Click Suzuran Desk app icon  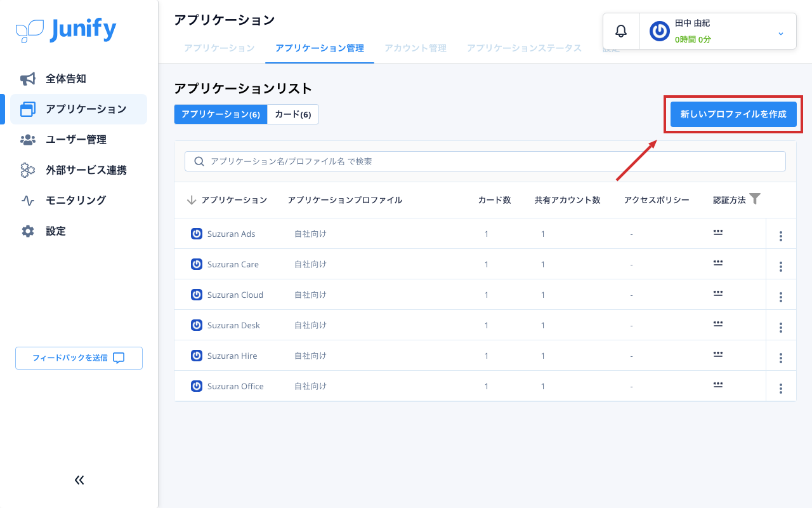point(197,325)
